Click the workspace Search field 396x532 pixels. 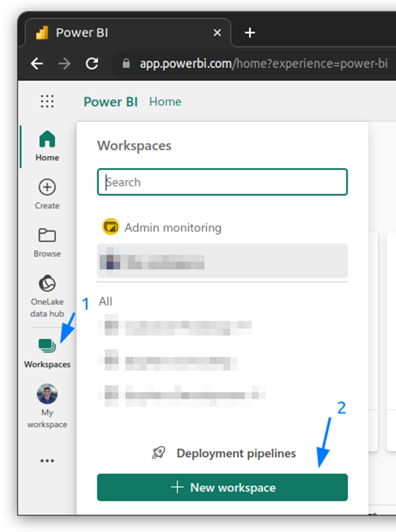(222, 182)
